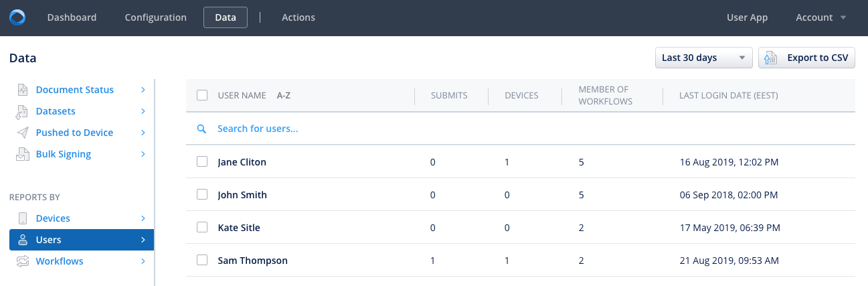Screen dimensions: 868x286
Task: Click the Datasets sidebar icon
Action: click(x=23, y=111)
